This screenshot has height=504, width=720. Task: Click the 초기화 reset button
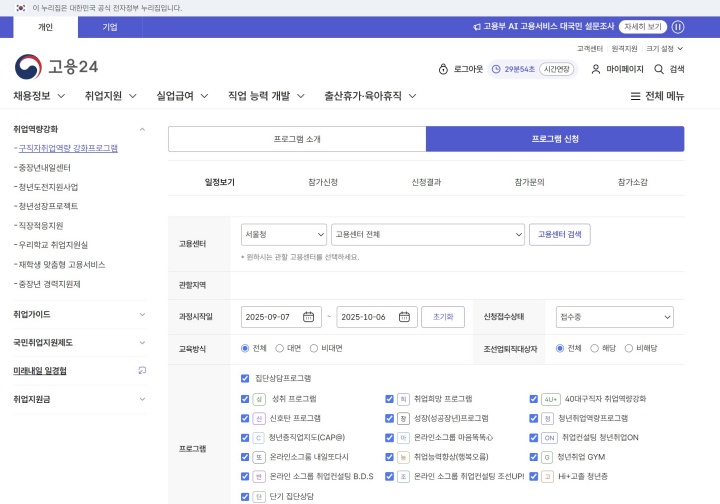pos(443,317)
